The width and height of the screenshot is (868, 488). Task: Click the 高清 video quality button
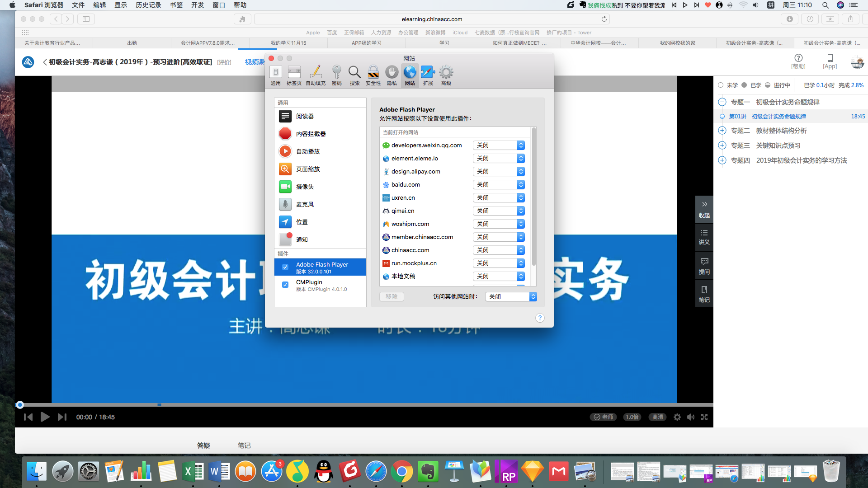coord(657,417)
